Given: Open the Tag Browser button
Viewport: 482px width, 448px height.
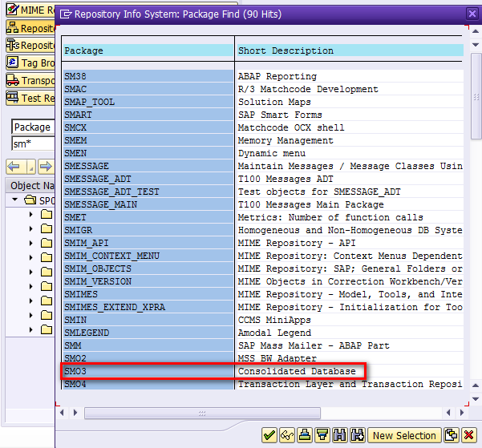Looking at the screenshot, I should pos(30,63).
